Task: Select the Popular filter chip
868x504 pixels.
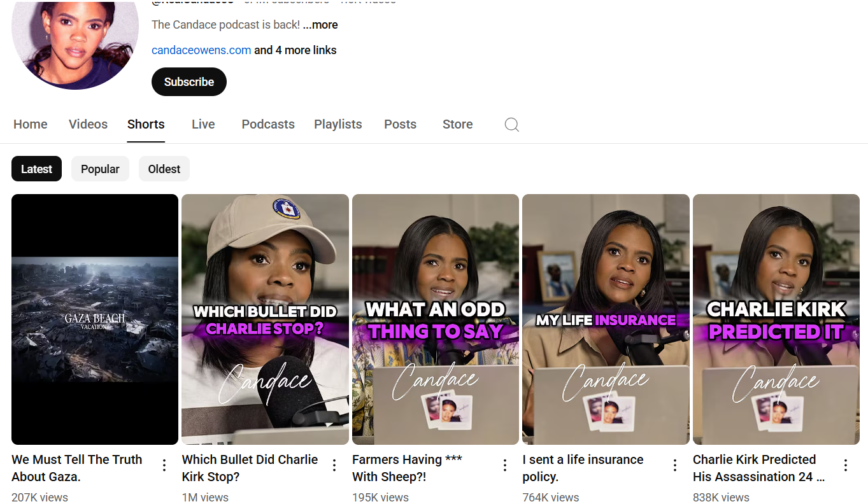Action: (100, 169)
